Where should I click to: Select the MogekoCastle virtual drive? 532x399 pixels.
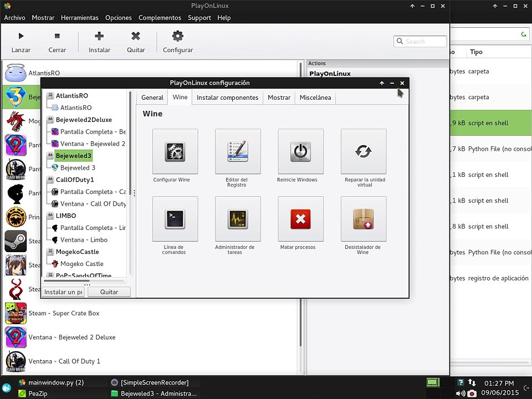coord(78,252)
